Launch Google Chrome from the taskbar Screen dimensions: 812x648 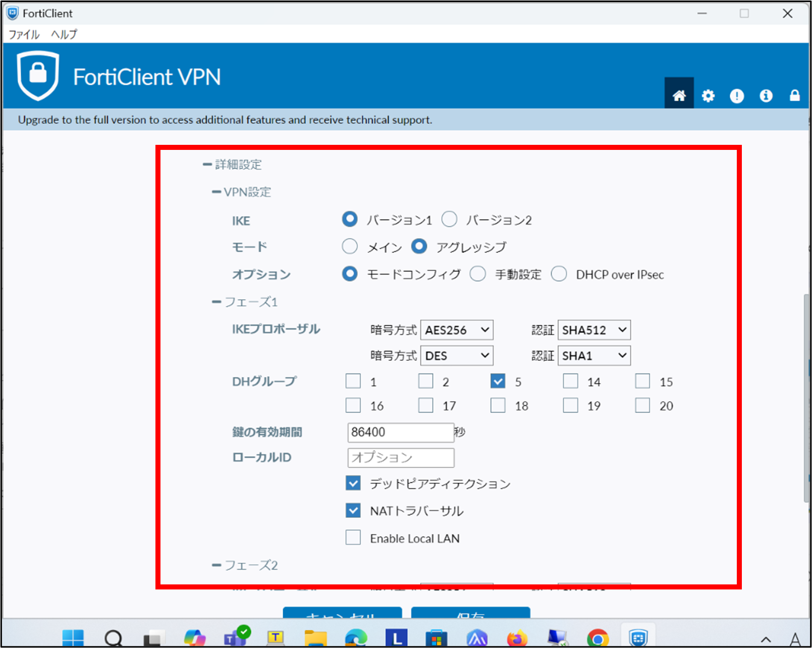click(x=598, y=638)
